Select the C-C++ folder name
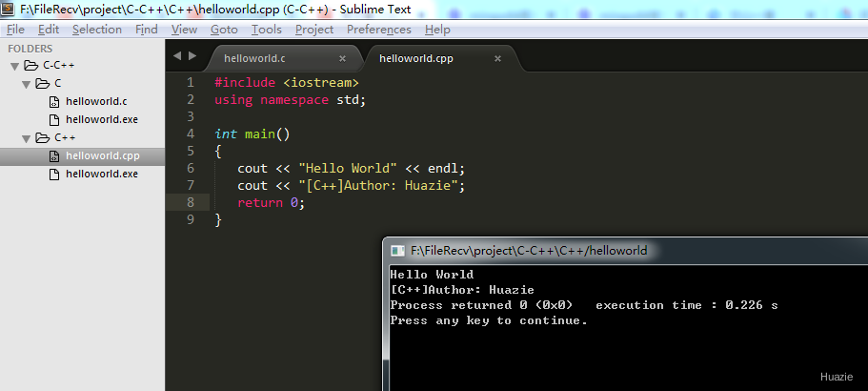The image size is (868, 391). coord(59,66)
